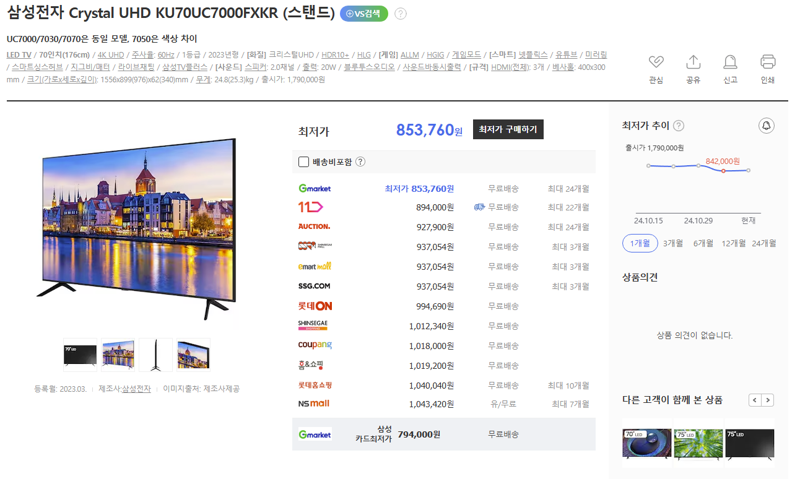Click the 최저가 853,760원 Gmarket price
The height and width of the screenshot is (479, 800).
click(x=419, y=189)
